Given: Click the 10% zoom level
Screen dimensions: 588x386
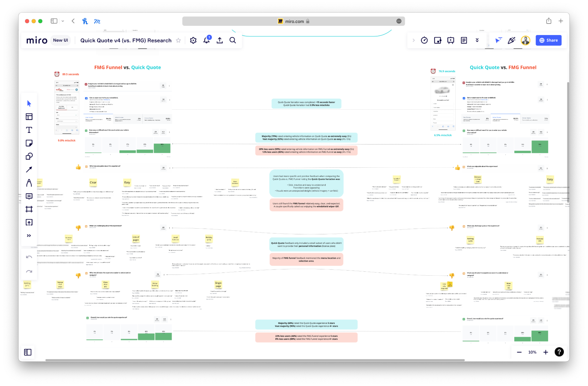Looking at the screenshot, I should click(x=532, y=352).
